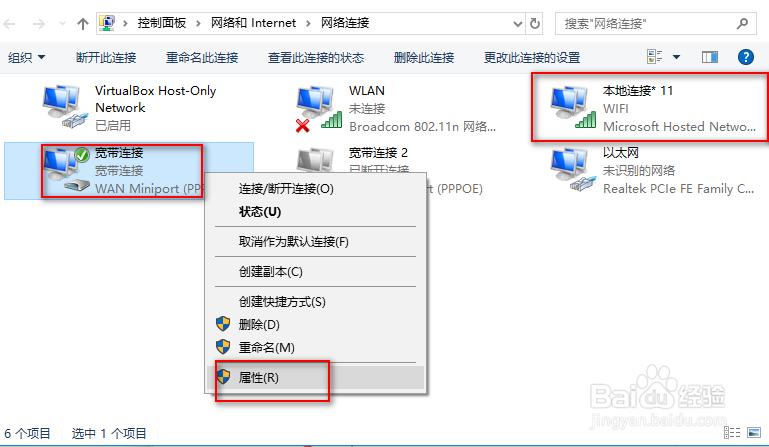Open help via blue question mark icon

tap(745, 57)
